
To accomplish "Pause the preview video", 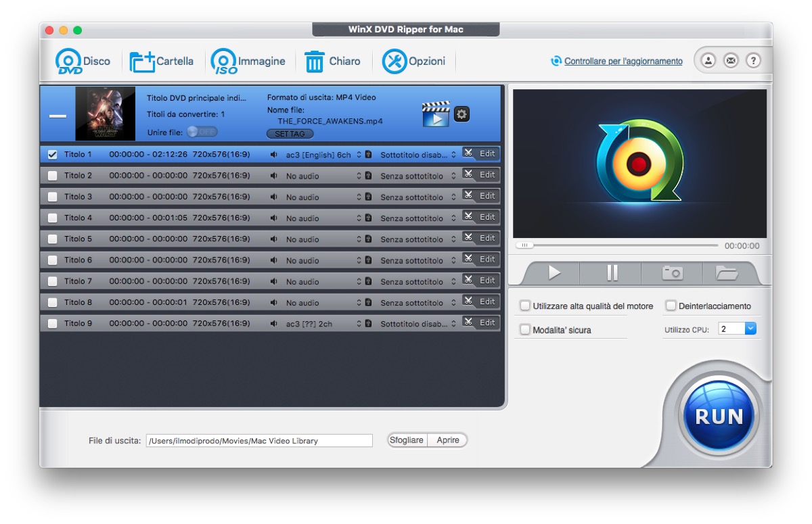I will tap(612, 272).
